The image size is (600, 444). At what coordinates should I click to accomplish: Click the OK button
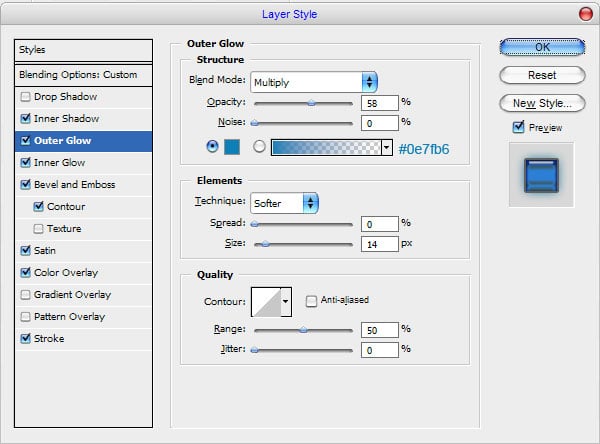tap(541, 47)
